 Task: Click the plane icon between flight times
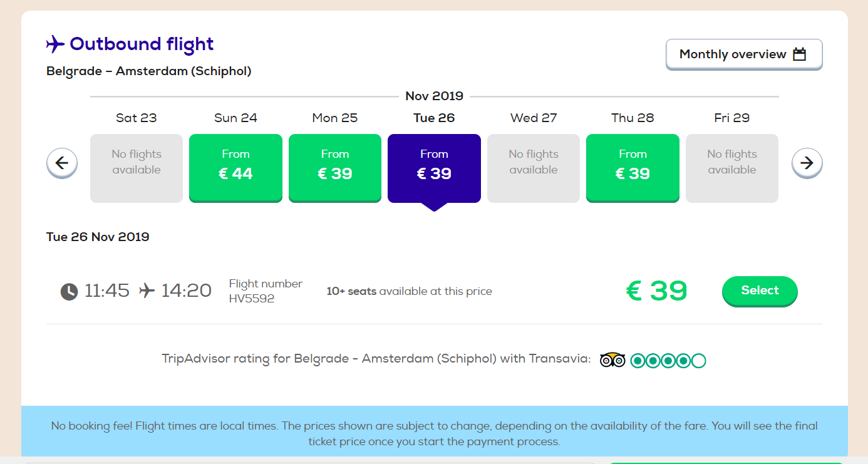coord(147,291)
